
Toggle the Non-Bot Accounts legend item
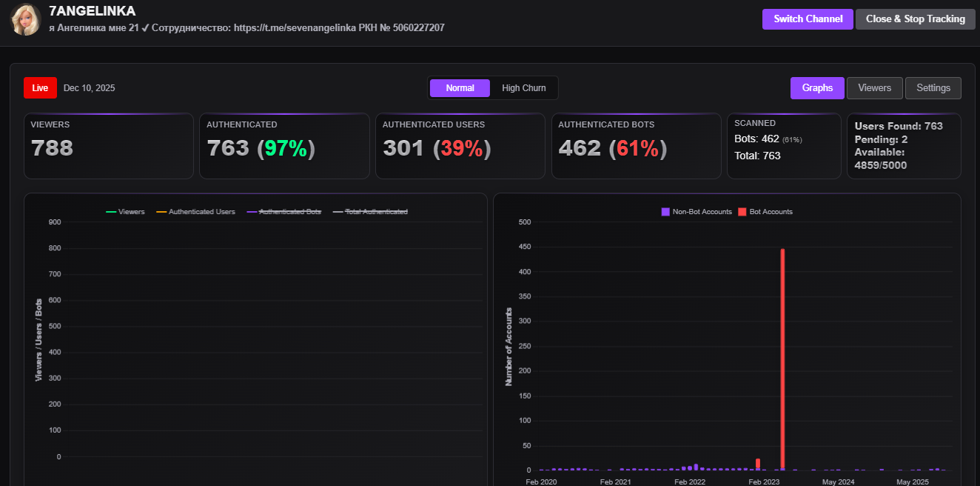click(x=697, y=212)
